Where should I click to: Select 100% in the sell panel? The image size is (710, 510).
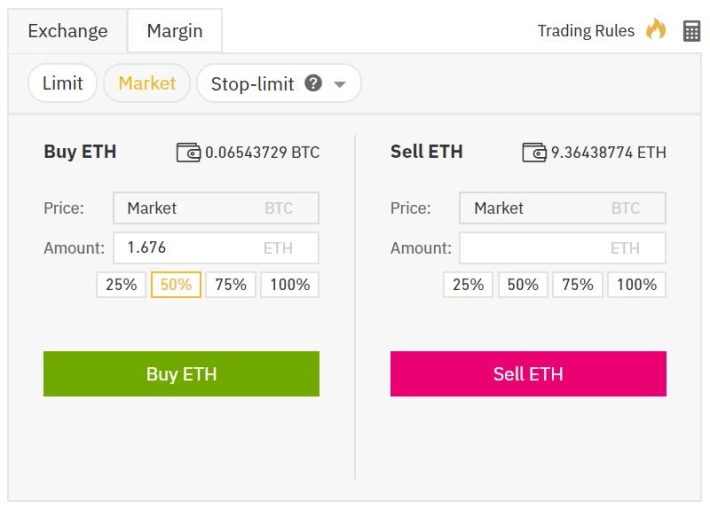pyautogui.click(x=637, y=284)
